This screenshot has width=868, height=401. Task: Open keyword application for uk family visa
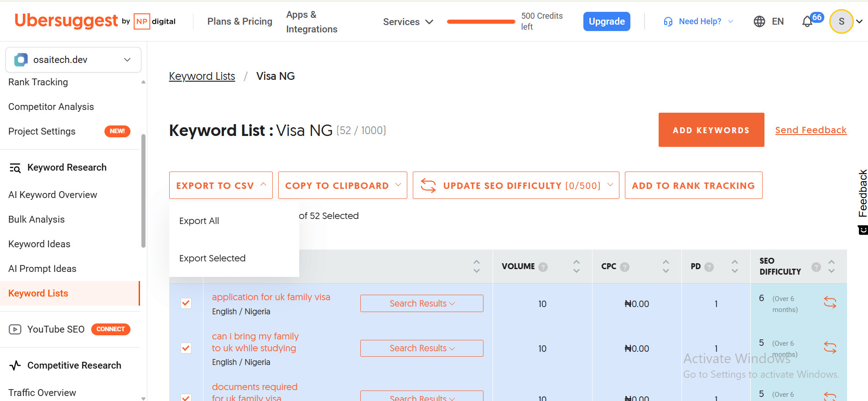[x=271, y=297]
